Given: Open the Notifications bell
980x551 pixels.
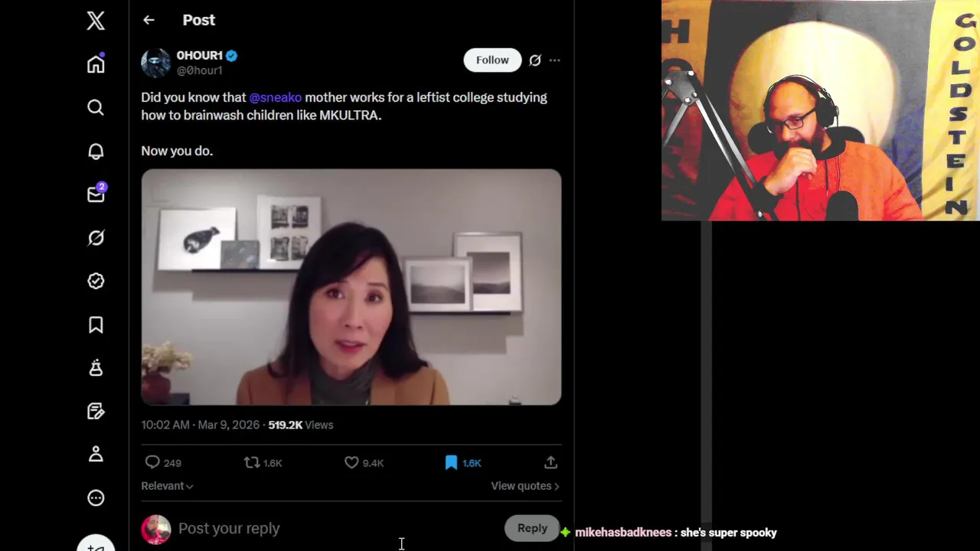Looking at the screenshot, I should coord(96,151).
